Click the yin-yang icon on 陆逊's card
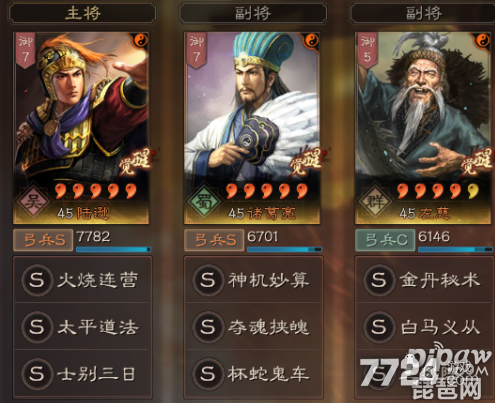495x403 pixels. click(x=140, y=41)
